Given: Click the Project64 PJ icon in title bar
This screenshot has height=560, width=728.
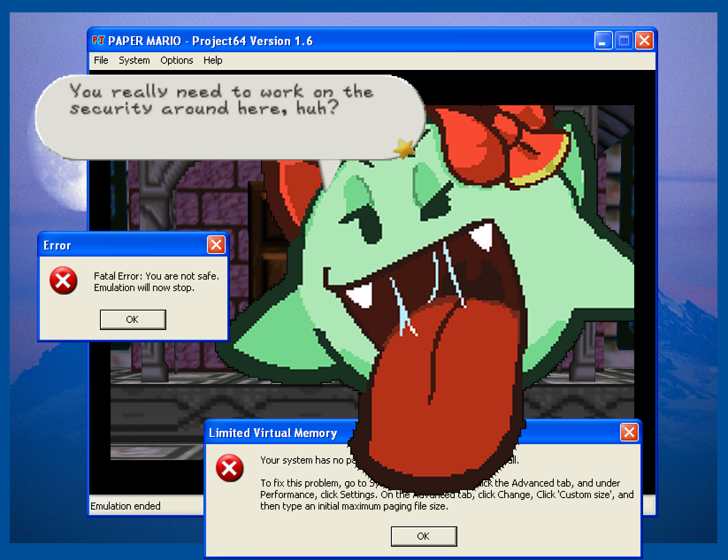Looking at the screenshot, I should tap(98, 41).
